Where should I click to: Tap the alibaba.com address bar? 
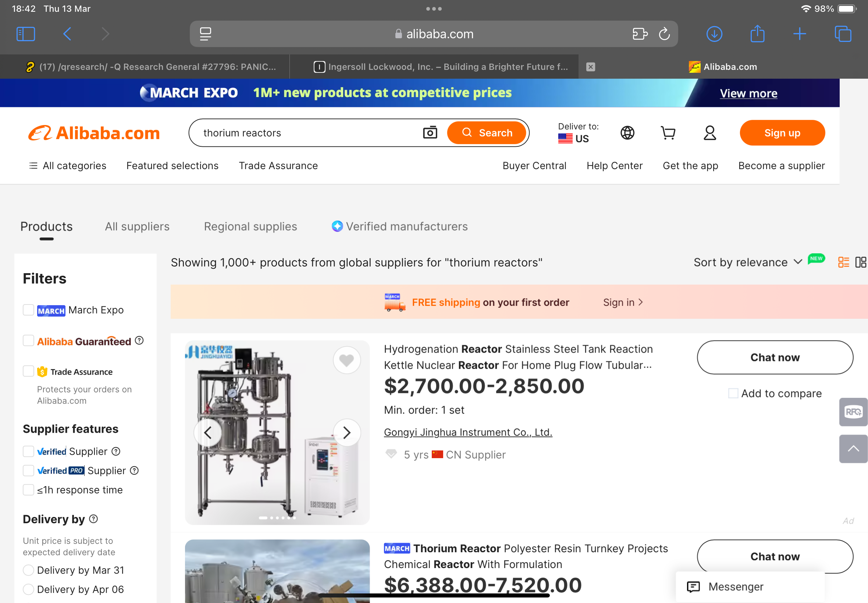point(433,34)
